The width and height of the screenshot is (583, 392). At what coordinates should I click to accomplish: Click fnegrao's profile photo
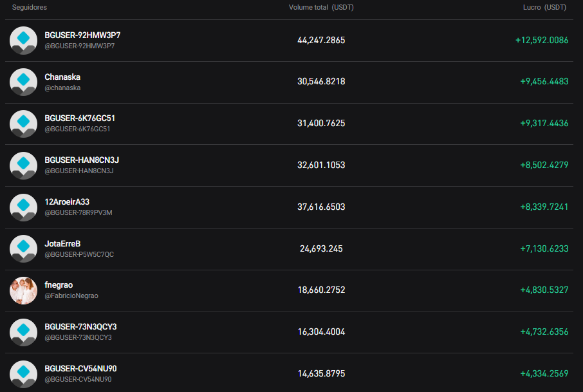24,290
